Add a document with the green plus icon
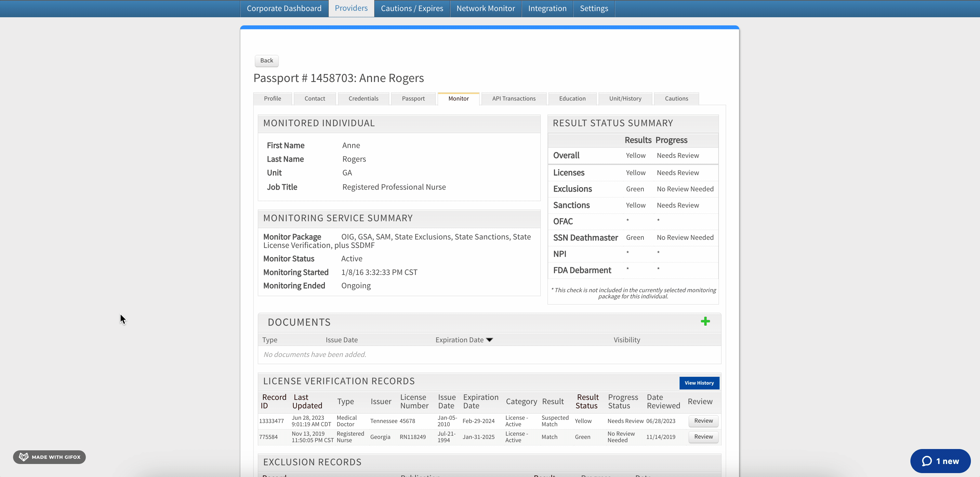This screenshot has width=980, height=477. tap(705, 321)
